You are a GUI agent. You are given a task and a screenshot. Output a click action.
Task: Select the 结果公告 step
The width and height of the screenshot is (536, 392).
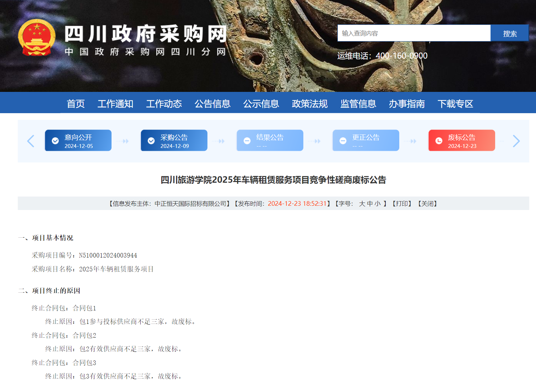point(270,140)
